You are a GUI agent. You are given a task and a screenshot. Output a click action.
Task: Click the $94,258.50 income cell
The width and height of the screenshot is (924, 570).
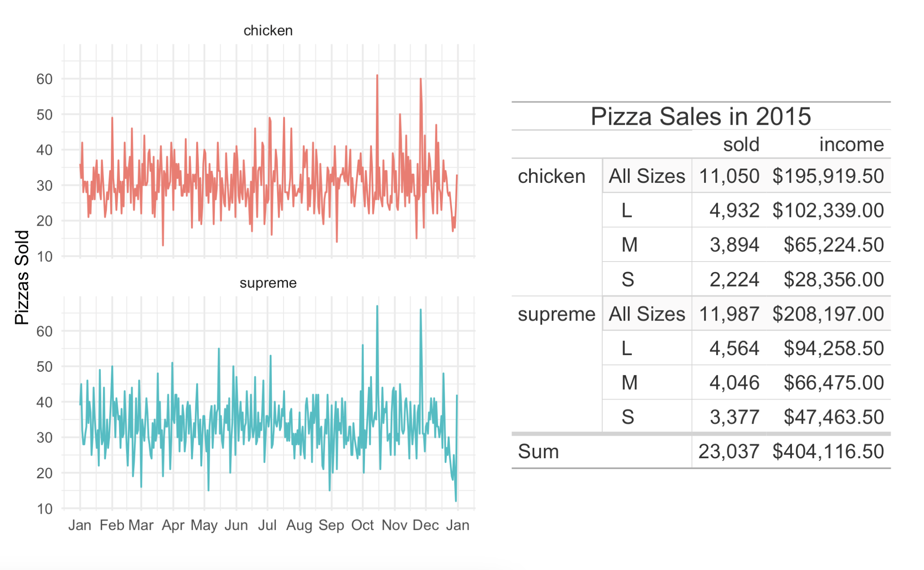click(833, 349)
